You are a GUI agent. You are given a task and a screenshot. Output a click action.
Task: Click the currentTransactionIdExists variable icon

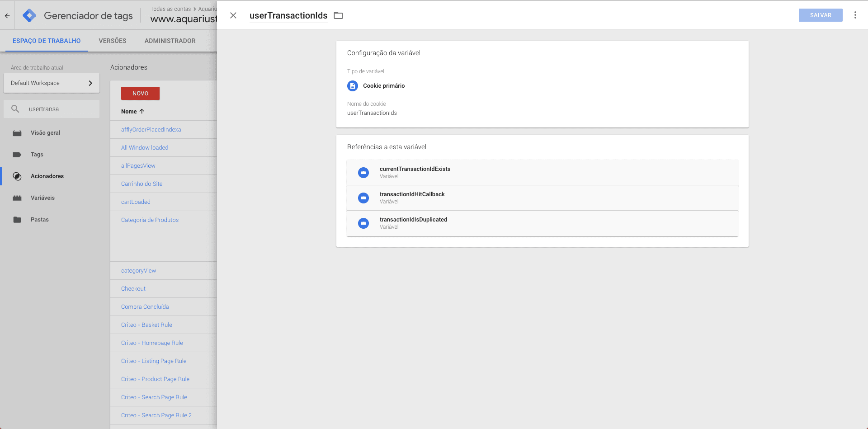coord(363,172)
